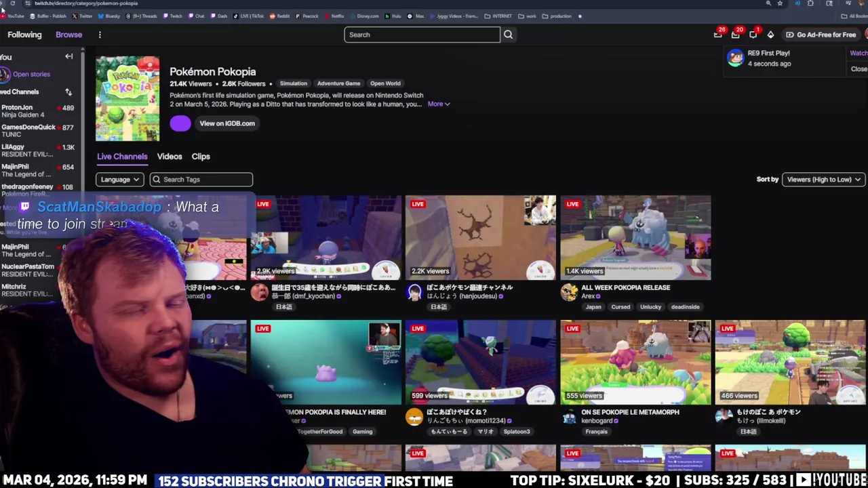Open the 2.2K viewers hanjoudesu stream thumbnail
This screenshot has height=488, width=868.
(x=481, y=238)
